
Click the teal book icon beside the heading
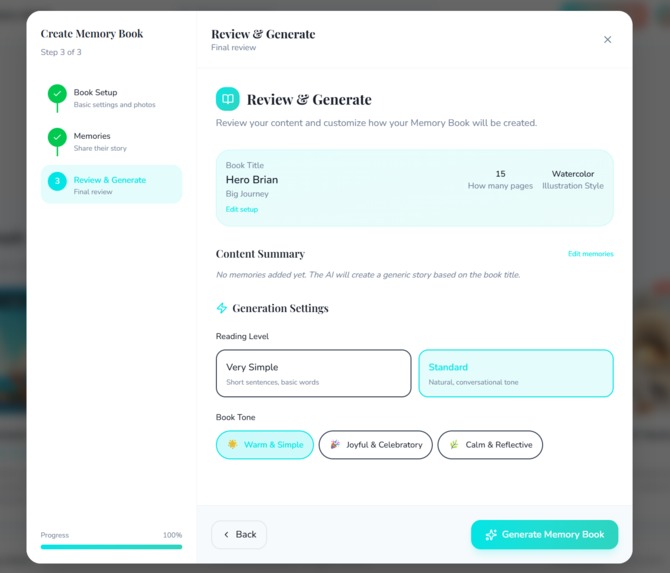(228, 99)
